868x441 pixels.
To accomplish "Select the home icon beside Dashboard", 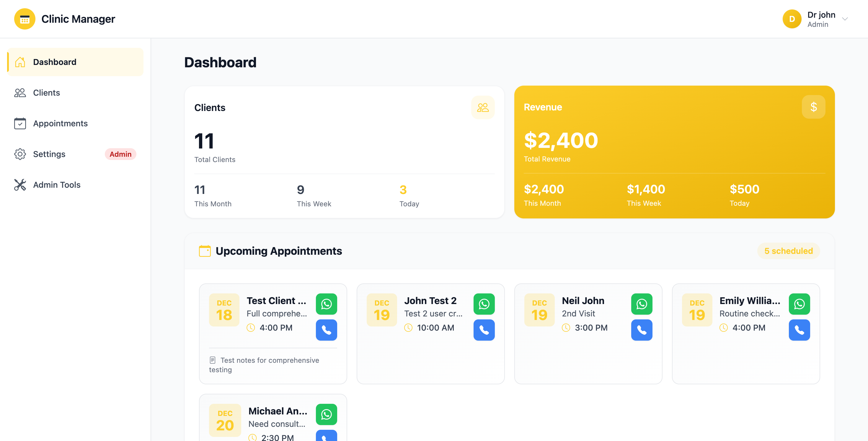I will [x=20, y=62].
